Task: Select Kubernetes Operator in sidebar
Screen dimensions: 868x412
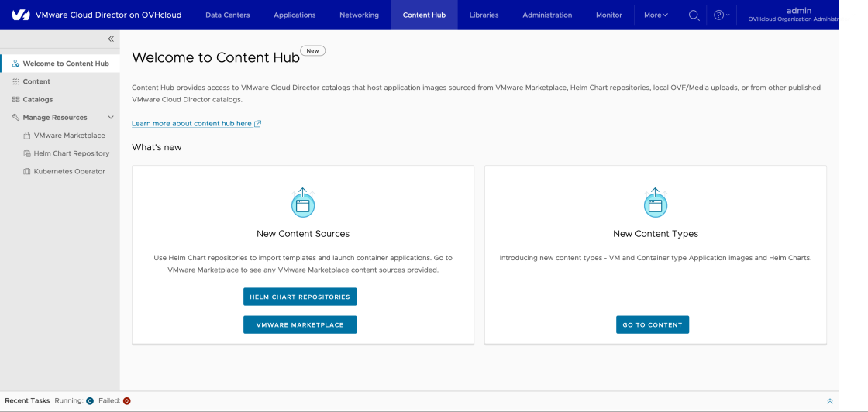Action: [x=69, y=171]
